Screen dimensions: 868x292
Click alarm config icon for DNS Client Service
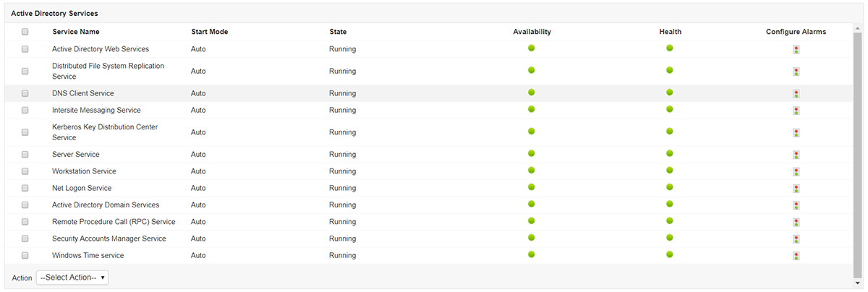pyautogui.click(x=796, y=94)
